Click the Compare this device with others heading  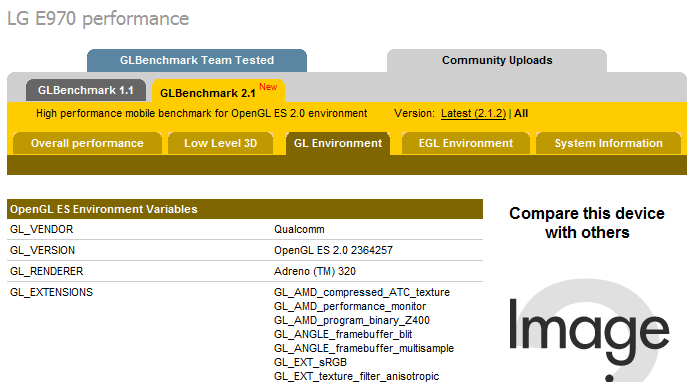[587, 223]
